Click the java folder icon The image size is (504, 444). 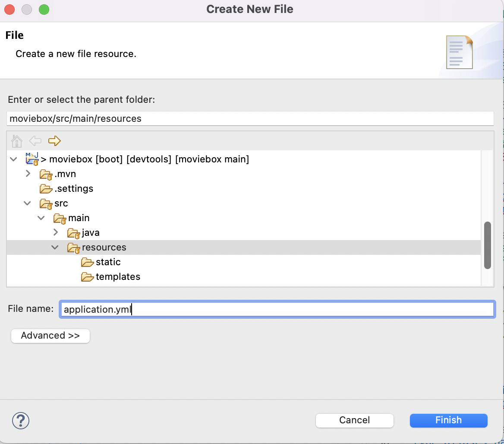click(x=74, y=233)
